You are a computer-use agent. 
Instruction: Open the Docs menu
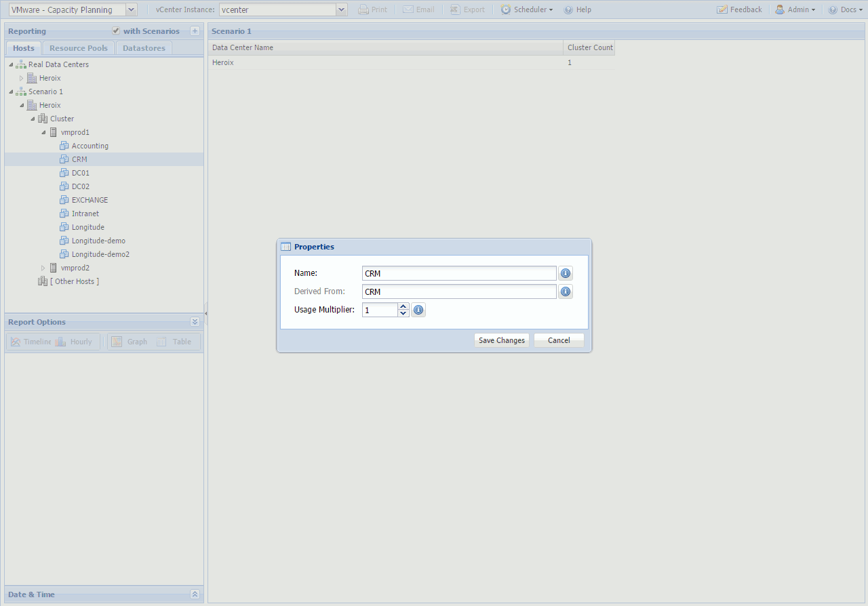pos(846,9)
